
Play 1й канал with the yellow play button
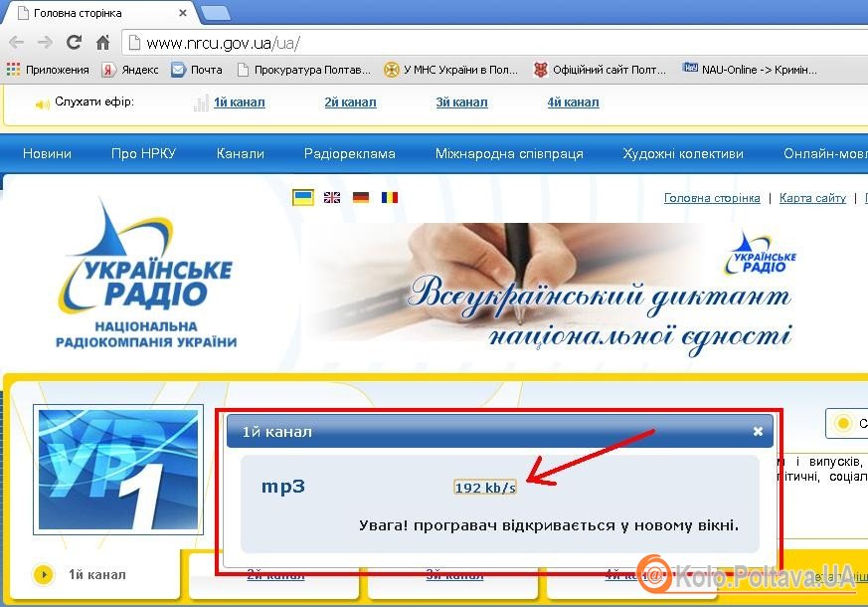tap(43, 574)
